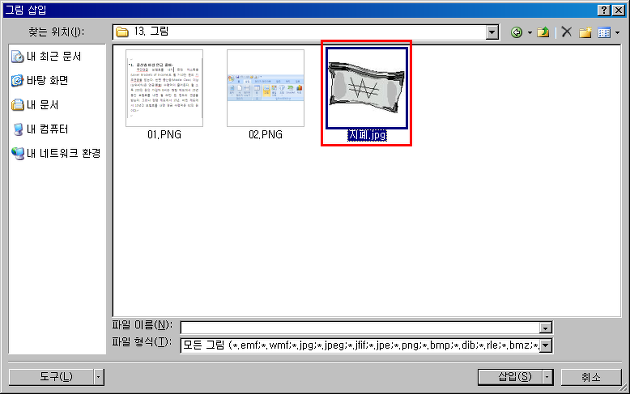Screen dimensions: 630x394
Task: Click the 01.PNG file name label
Action: [164, 135]
